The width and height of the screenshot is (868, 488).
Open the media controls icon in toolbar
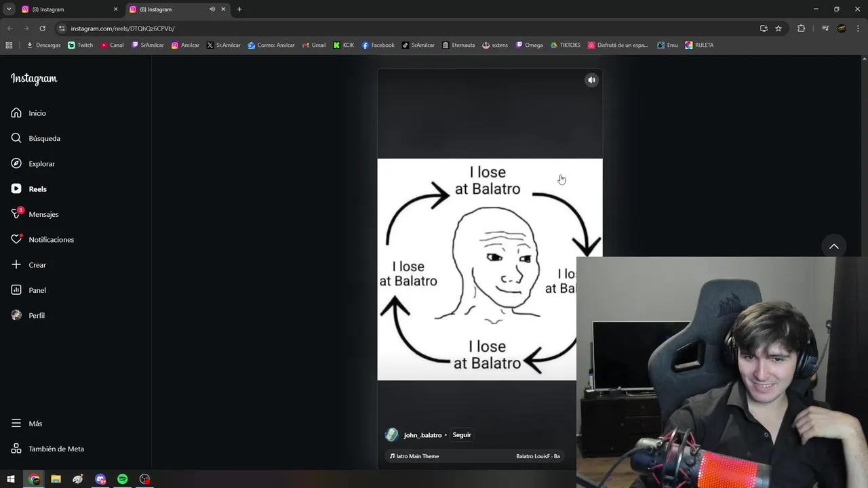click(825, 28)
